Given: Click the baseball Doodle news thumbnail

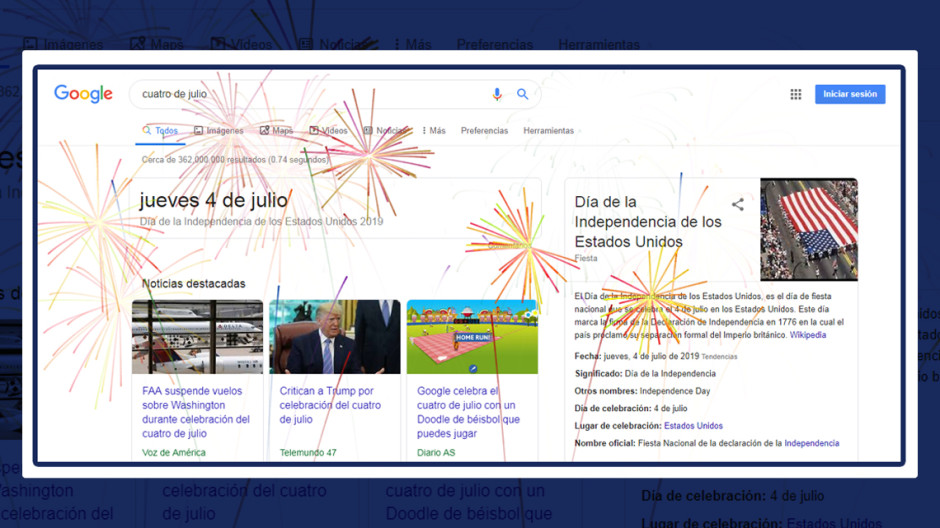Looking at the screenshot, I should (x=472, y=337).
